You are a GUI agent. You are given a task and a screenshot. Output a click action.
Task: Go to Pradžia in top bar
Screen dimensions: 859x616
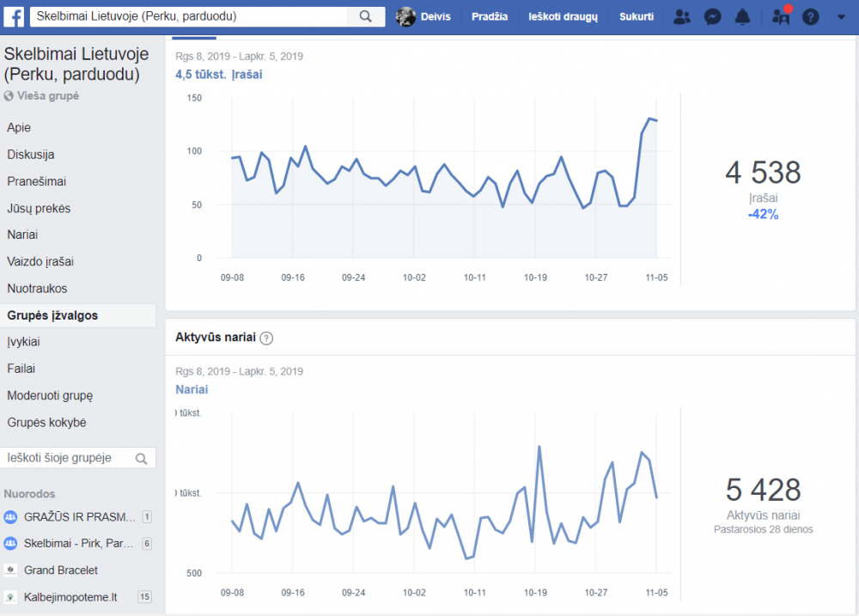pos(490,16)
